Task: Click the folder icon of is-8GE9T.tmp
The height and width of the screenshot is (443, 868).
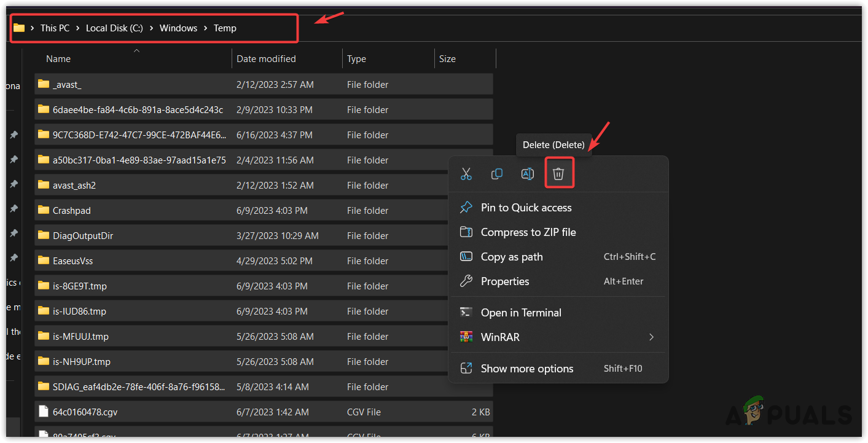Action: [x=43, y=286]
